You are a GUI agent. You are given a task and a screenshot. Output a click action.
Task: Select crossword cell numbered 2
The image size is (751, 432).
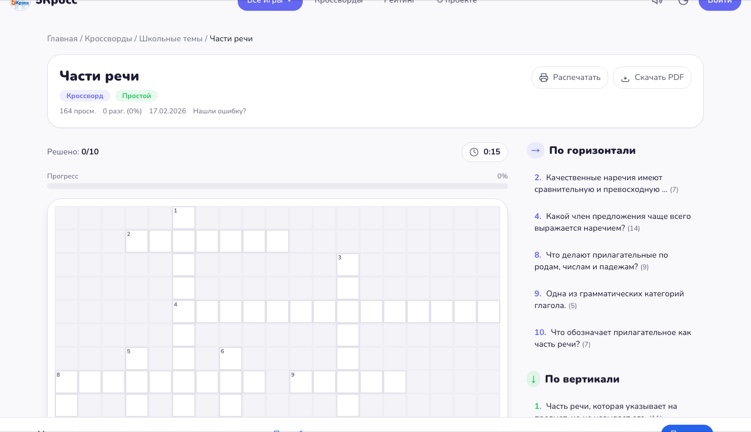click(137, 241)
